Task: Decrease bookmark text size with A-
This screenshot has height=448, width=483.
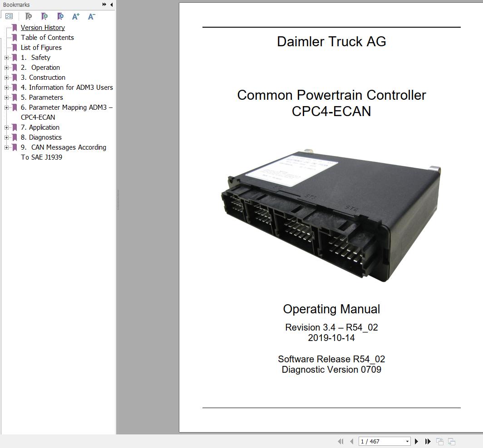Action: coord(92,16)
